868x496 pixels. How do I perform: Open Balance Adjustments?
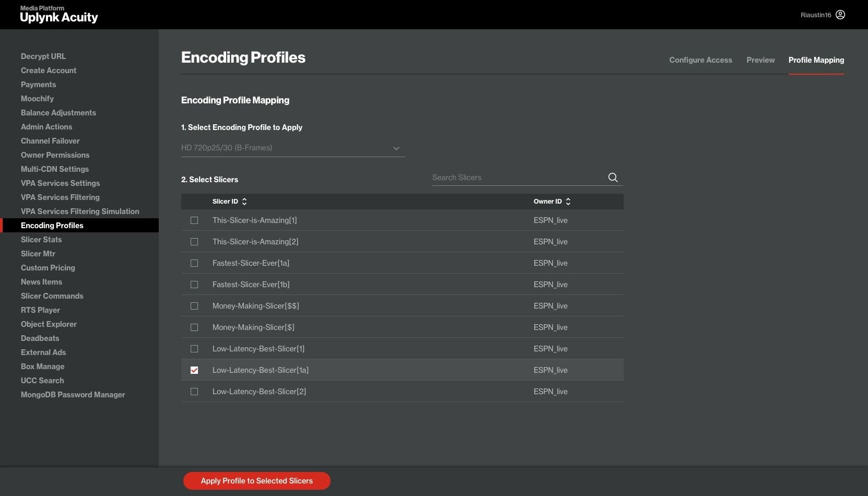coord(58,113)
